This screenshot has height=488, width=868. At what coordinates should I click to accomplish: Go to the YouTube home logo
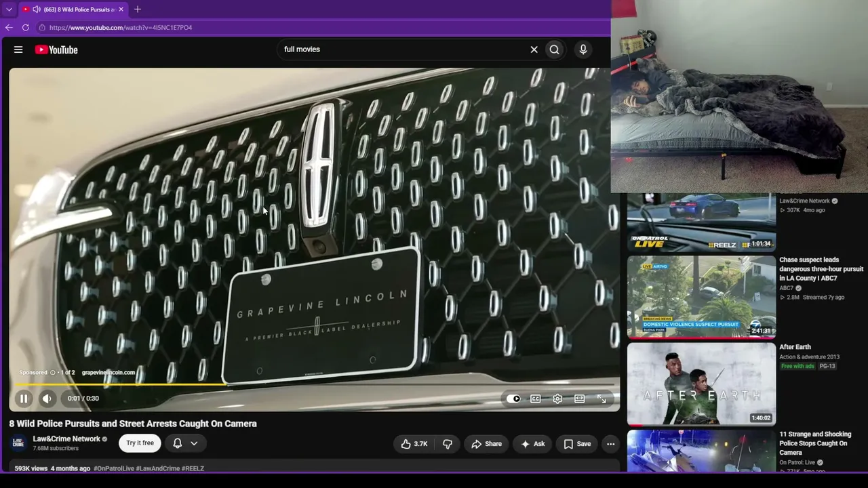pos(56,49)
